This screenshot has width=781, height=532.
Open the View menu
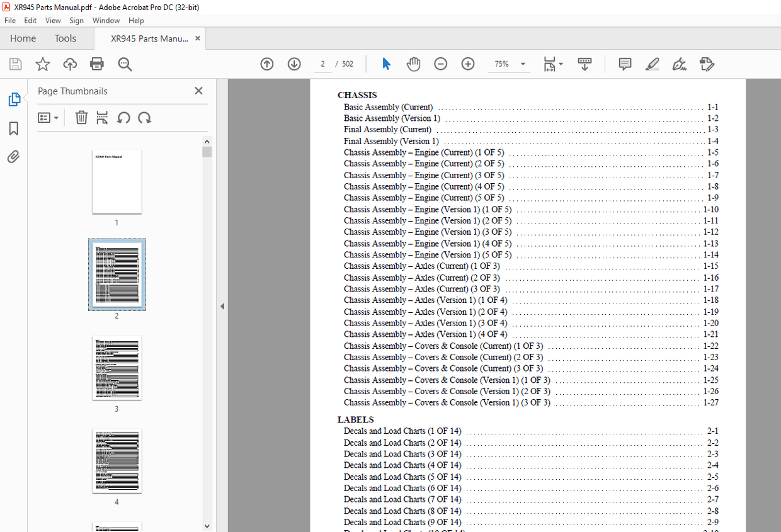[x=53, y=21]
